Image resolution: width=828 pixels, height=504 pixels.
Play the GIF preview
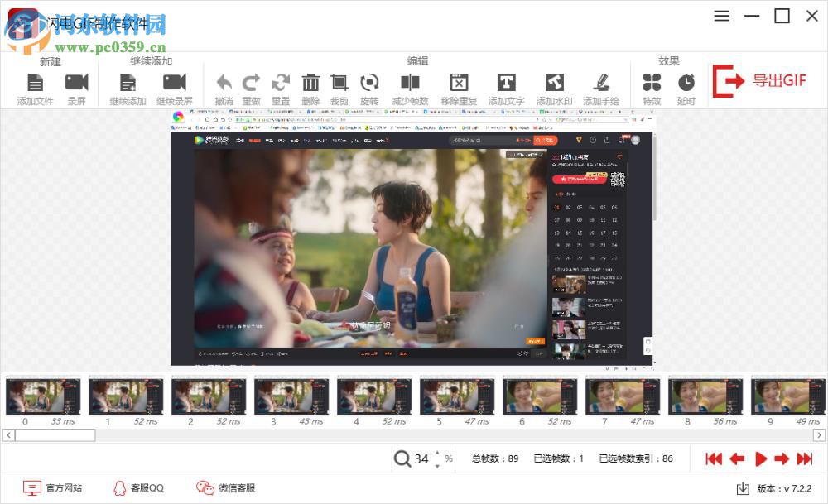point(760,458)
